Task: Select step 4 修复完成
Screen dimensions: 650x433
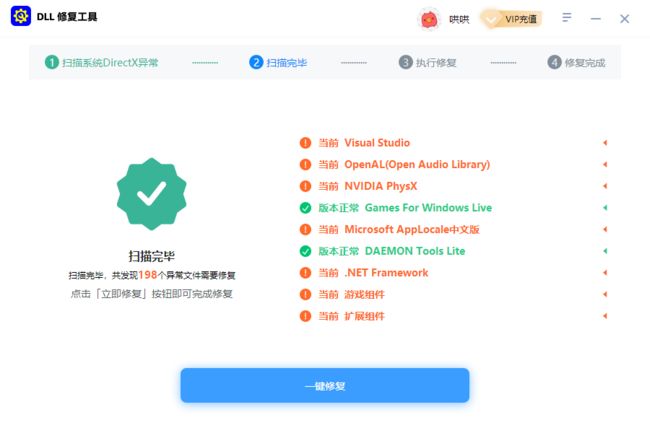Action: pos(576,63)
